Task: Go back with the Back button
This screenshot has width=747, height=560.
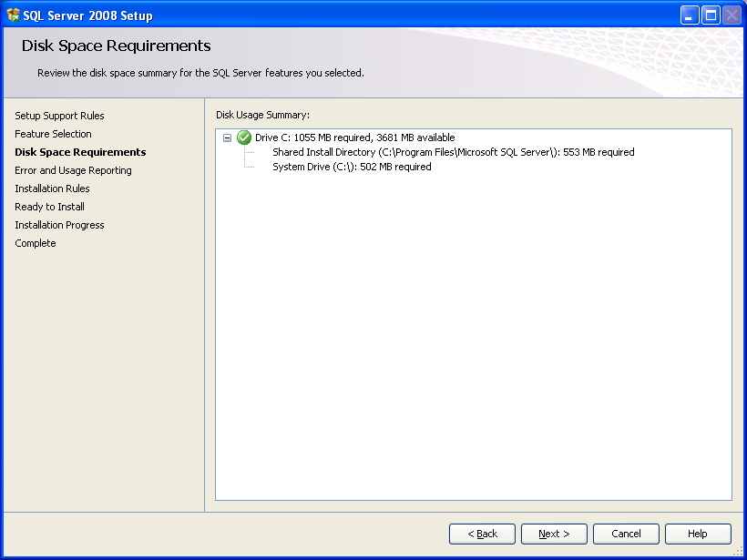Action: click(482, 534)
